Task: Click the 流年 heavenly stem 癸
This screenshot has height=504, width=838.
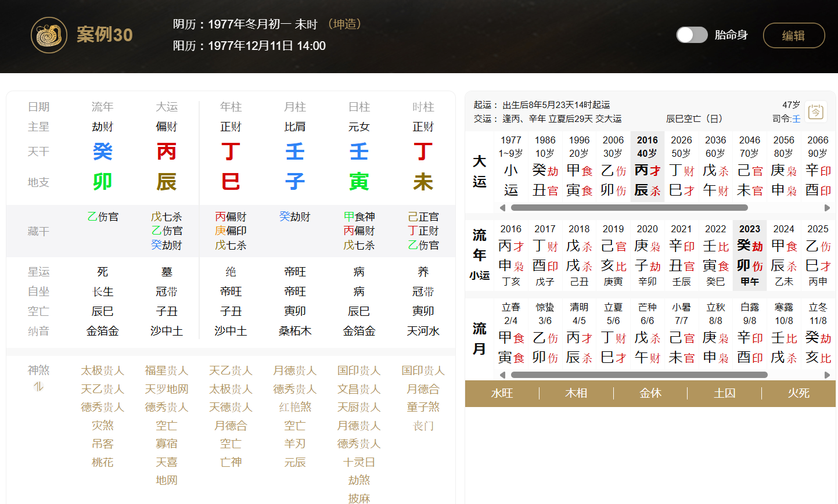Action: pyautogui.click(x=103, y=152)
